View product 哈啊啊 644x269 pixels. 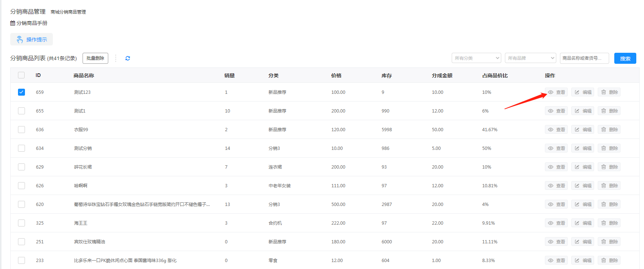(556, 185)
